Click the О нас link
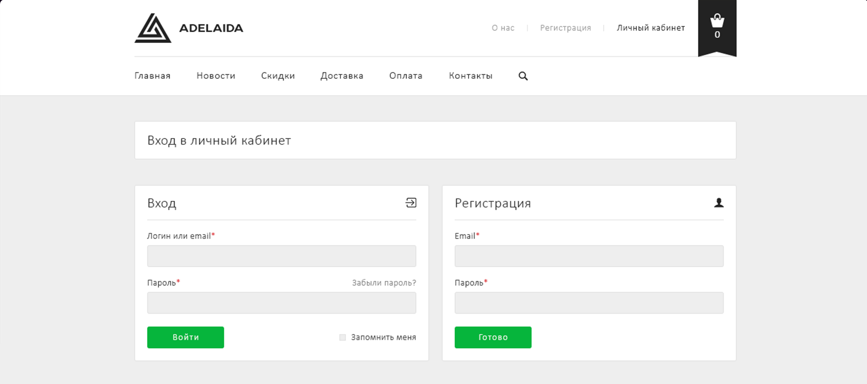This screenshot has width=867, height=384. click(503, 28)
